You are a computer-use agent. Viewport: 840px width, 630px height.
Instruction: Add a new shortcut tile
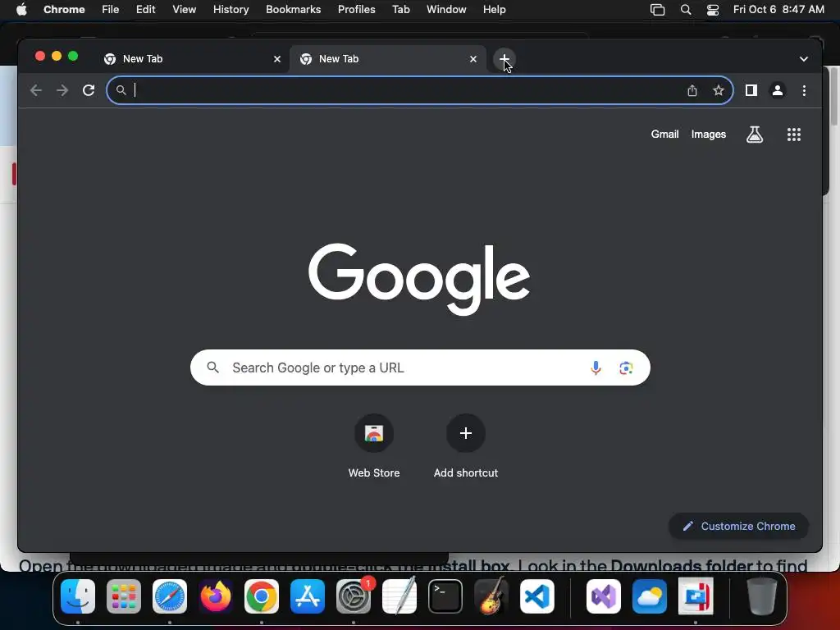pyautogui.click(x=466, y=447)
